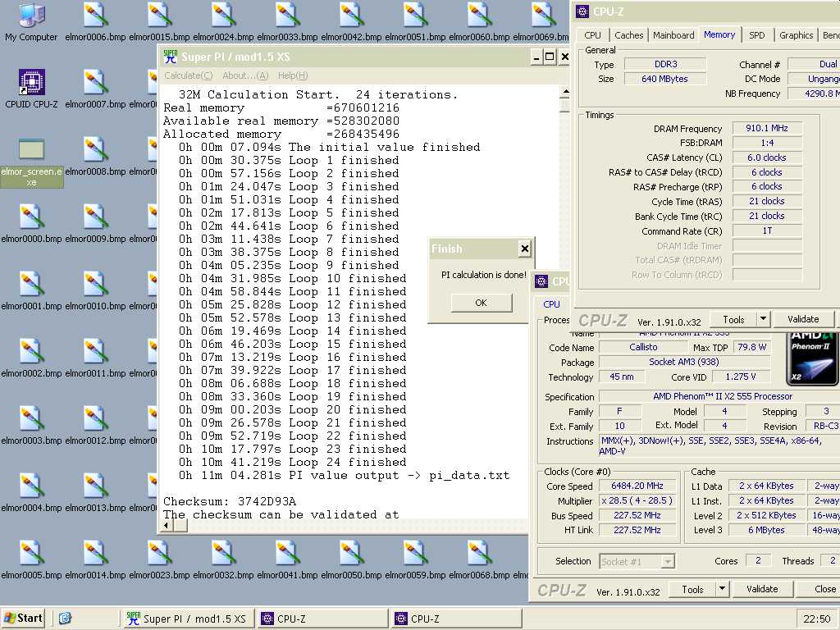Select the elmor0001.bmp file icon
The height and width of the screenshot is (630, 840).
tap(31, 291)
